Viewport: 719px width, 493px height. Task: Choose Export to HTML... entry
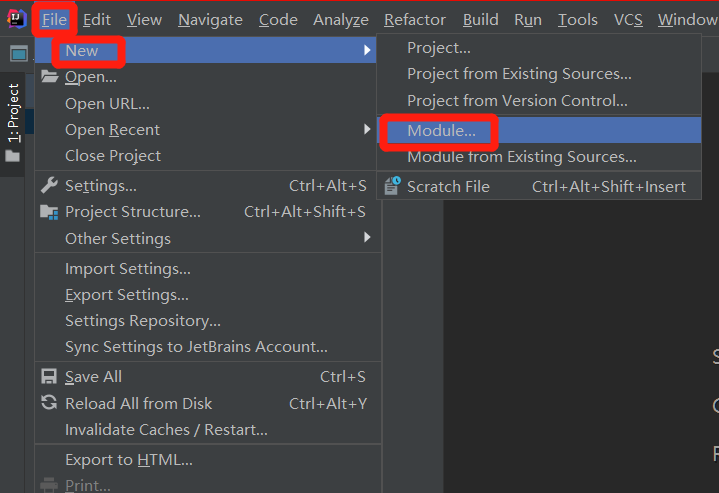coord(128,460)
